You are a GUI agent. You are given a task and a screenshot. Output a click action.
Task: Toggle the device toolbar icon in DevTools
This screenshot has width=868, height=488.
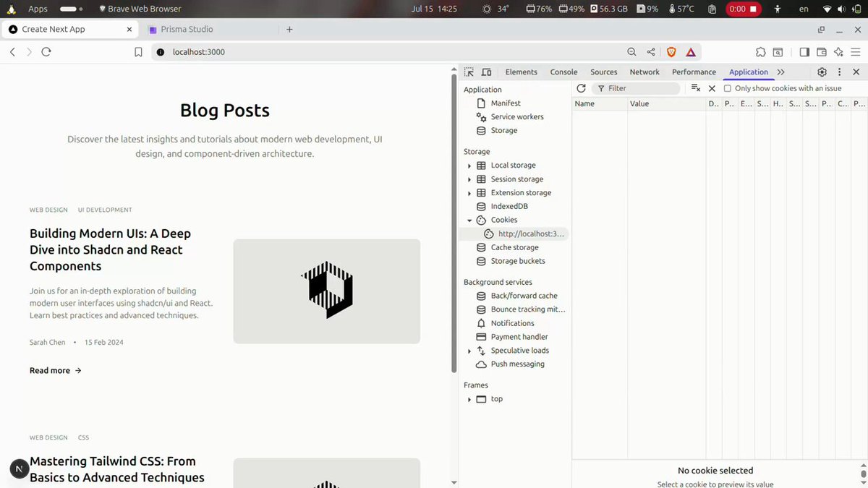487,72
